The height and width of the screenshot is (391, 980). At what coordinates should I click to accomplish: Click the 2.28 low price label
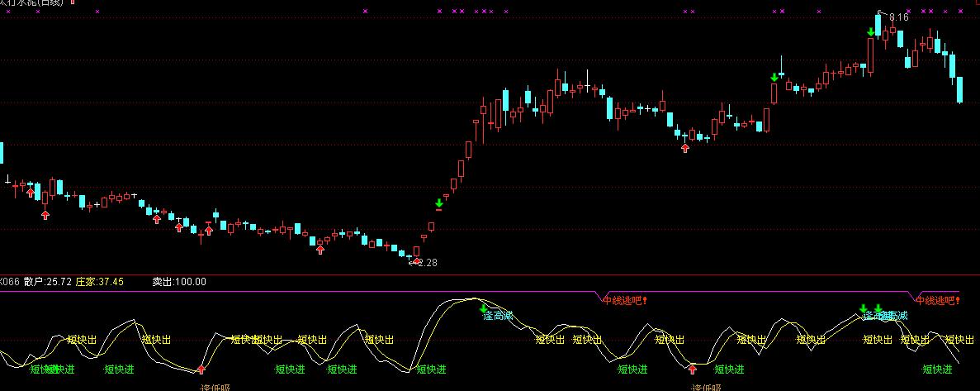(x=427, y=263)
